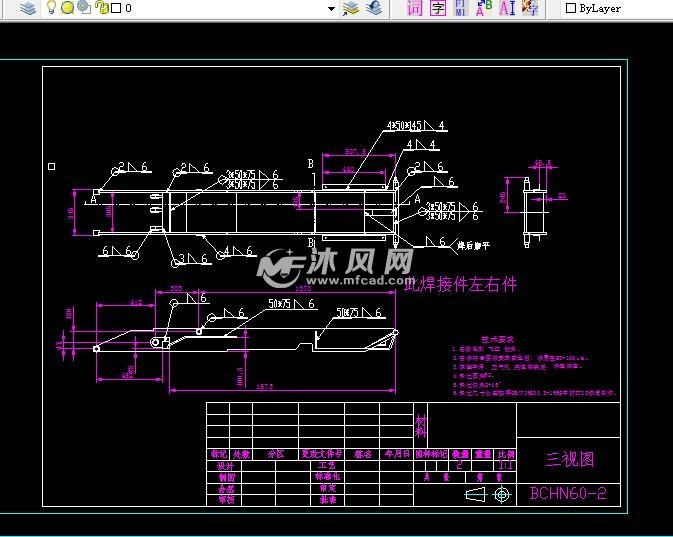
Task: Click the magenta 词 text tool icon
Action: click(x=415, y=8)
